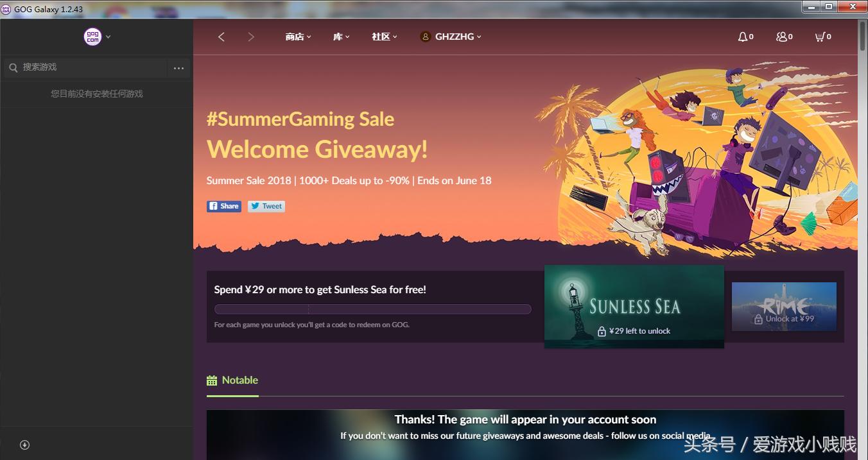Click the Facebook Share button
Viewport: 868px width, 460px height.
[224, 206]
